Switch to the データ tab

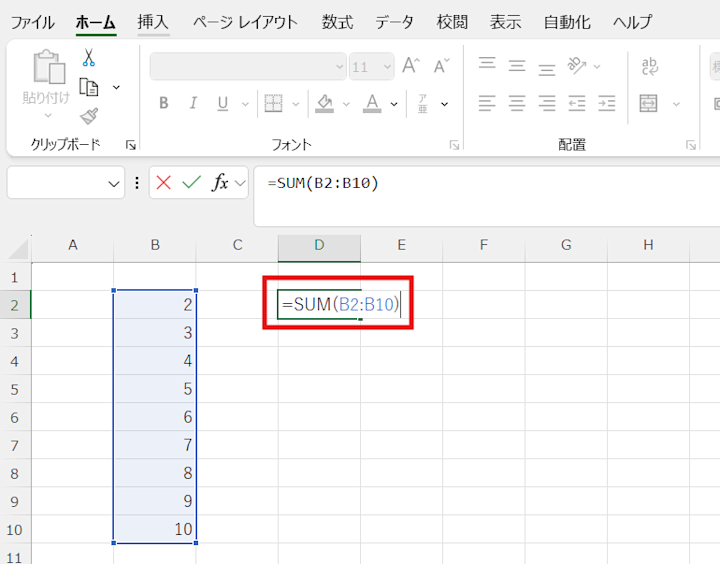(x=394, y=22)
